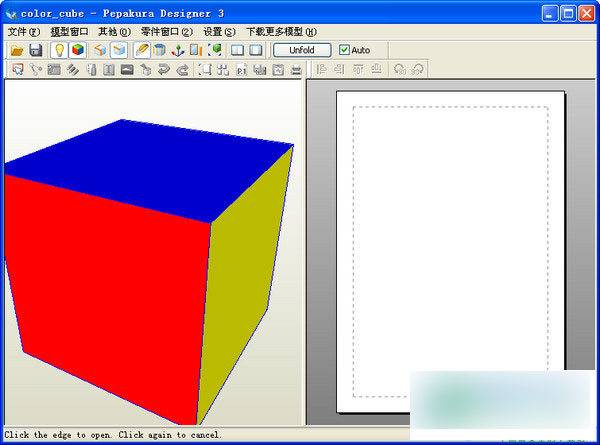This screenshot has width=600, height=445.
Task: Click the diagonal stripes flap icon
Action: [x=73, y=70]
